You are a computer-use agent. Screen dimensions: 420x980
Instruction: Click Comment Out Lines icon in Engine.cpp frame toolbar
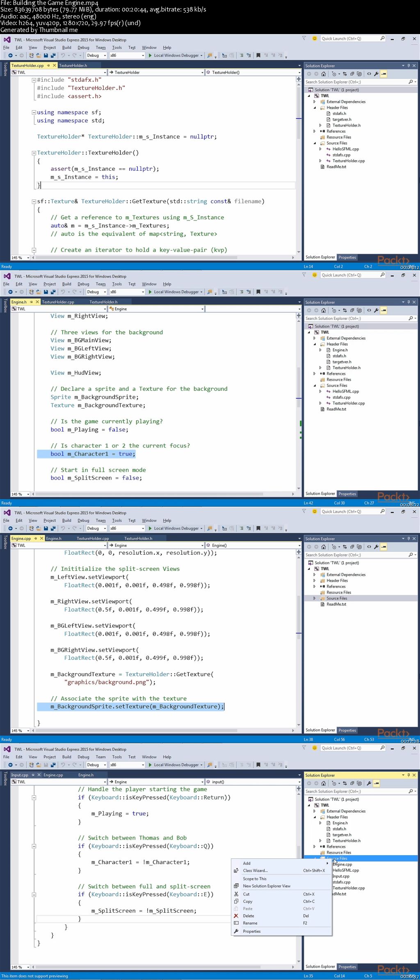pyautogui.click(x=241, y=528)
